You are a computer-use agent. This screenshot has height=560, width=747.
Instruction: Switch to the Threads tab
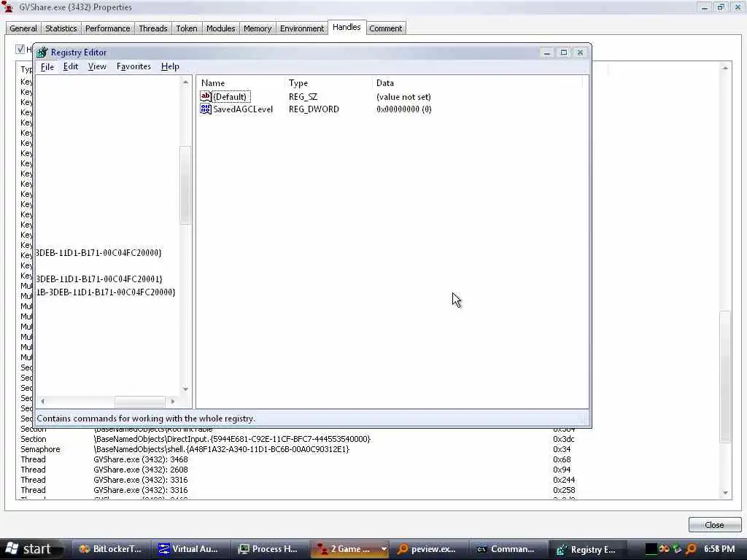(x=153, y=28)
